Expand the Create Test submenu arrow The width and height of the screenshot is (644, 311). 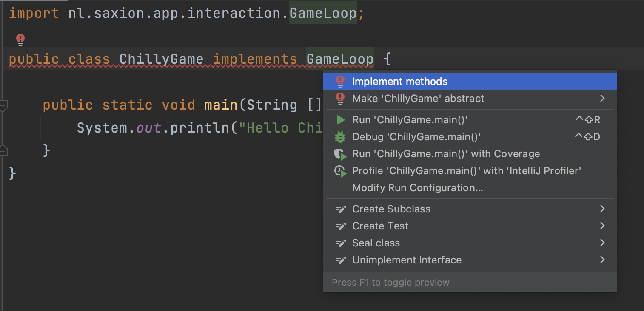(602, 226)
